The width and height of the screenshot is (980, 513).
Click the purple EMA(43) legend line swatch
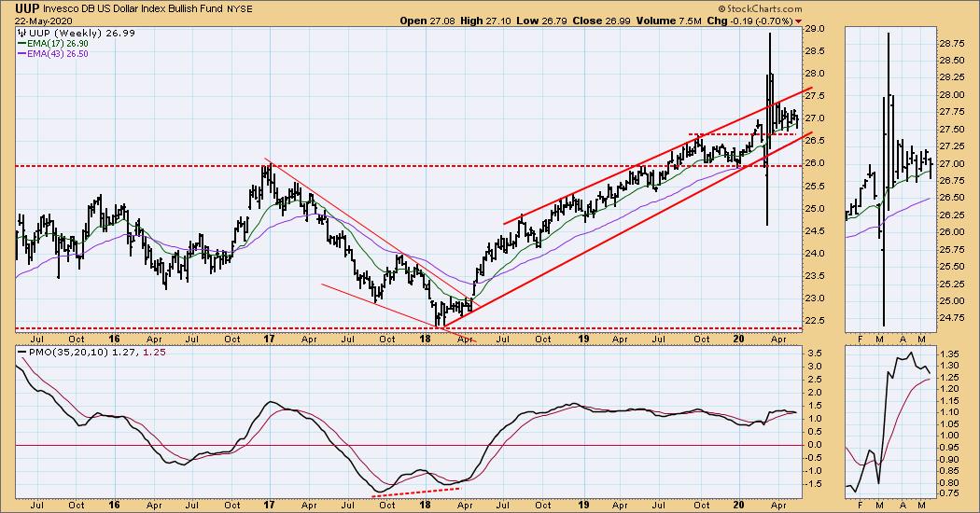(21, 54)
